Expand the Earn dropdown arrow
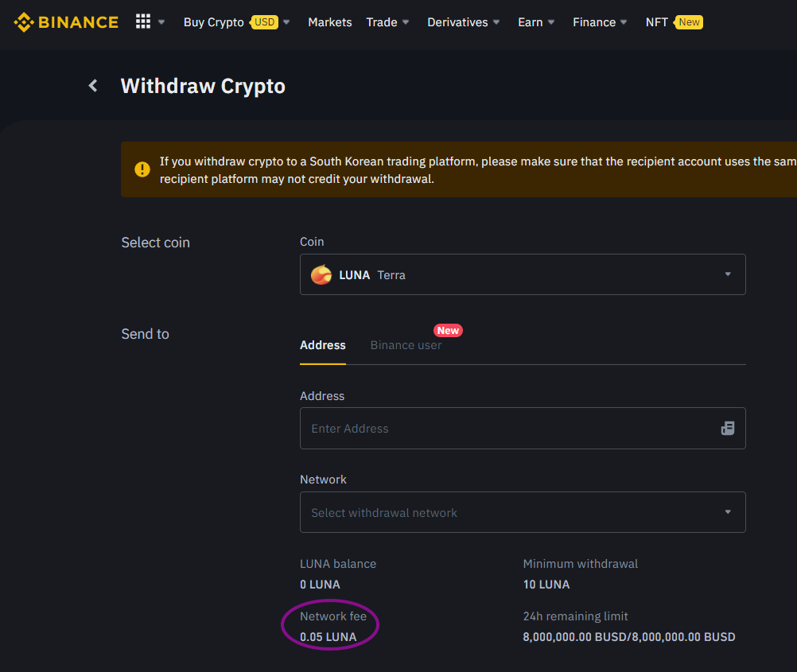 tap(551, 22)
